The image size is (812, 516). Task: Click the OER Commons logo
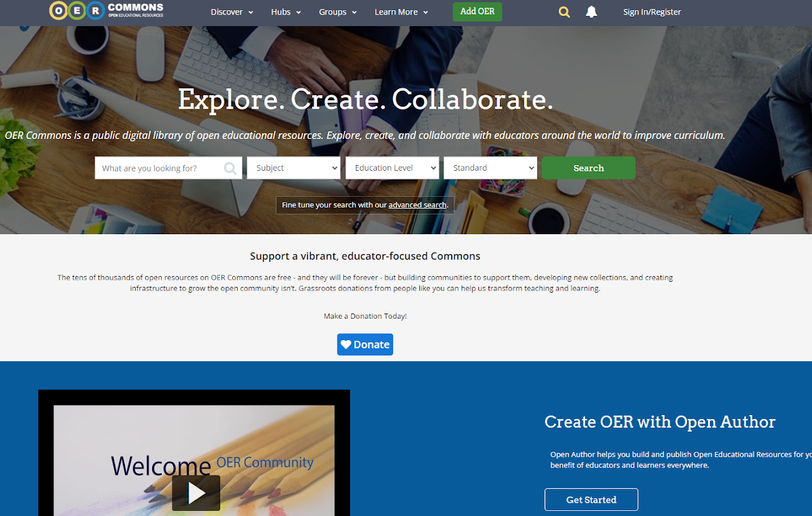[107, 10]
